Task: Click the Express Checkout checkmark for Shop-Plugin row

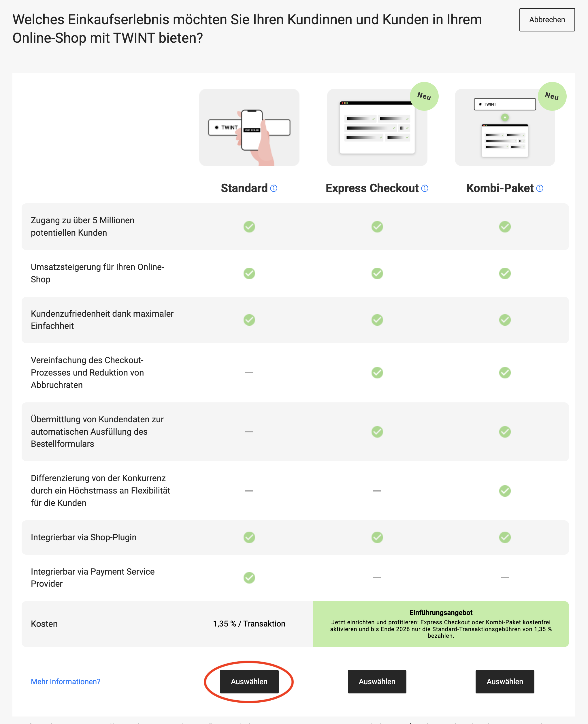Action: (x=377, y=537)
